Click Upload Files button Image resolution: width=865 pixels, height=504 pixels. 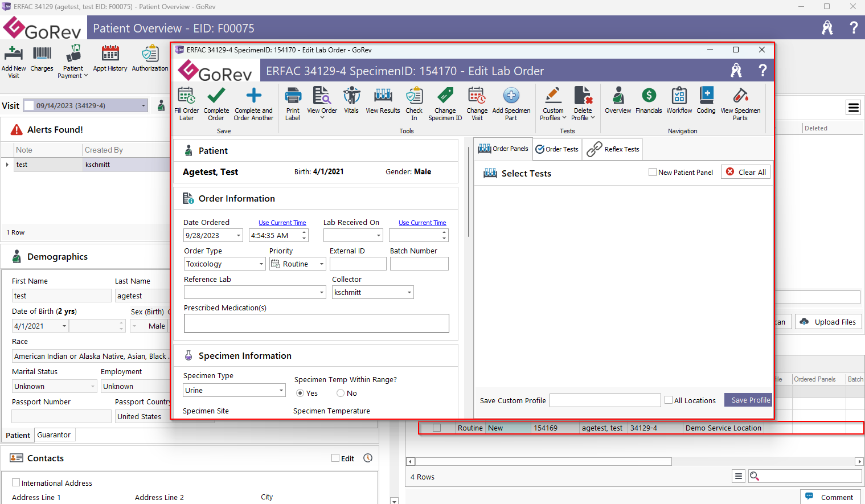tap(829, 322)
